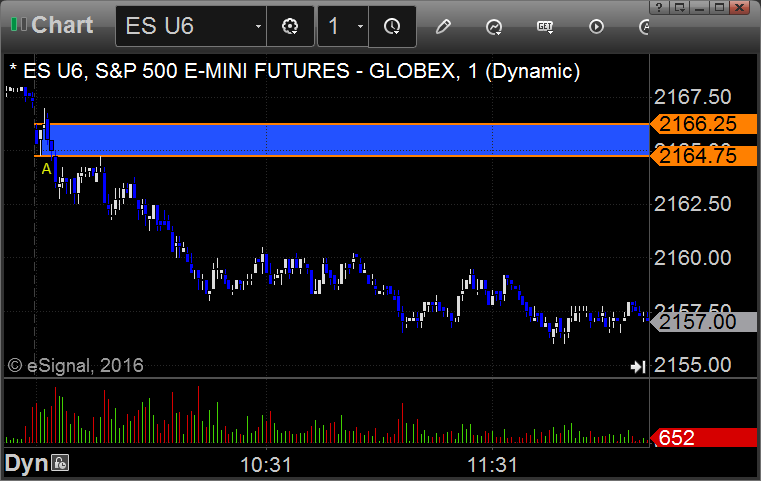Click the window linking indicator beside Chart
The height and width of the screenshot is (481, 761).
coord(18,24)
